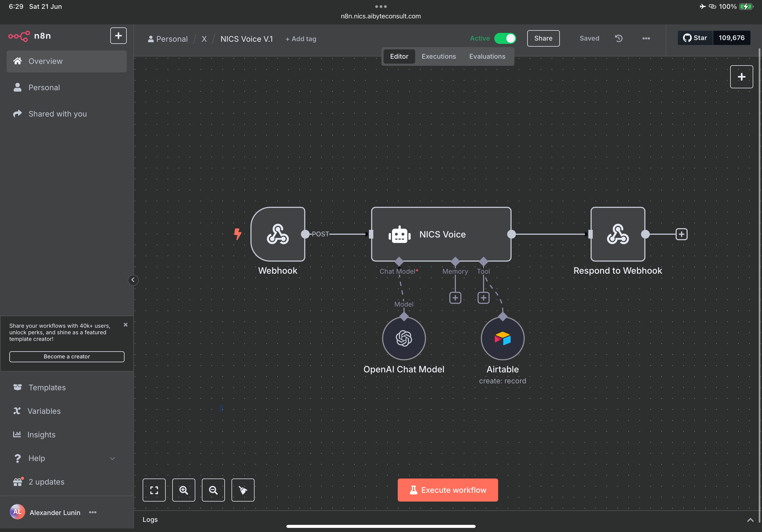The height and width of the screenshot is (532, 762).
Task: Open Personal projects in sidebar
Action: click(x=66, y=88)
